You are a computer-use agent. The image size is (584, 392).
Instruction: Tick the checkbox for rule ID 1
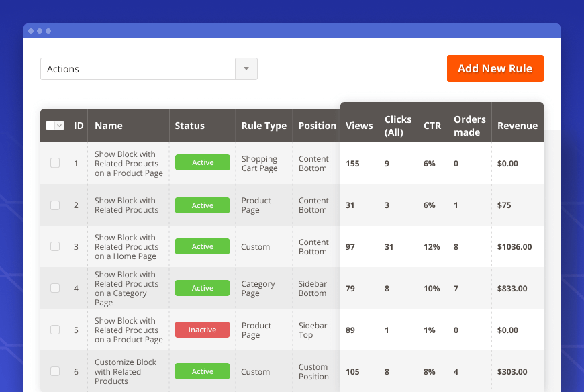(x=55, y=163)
